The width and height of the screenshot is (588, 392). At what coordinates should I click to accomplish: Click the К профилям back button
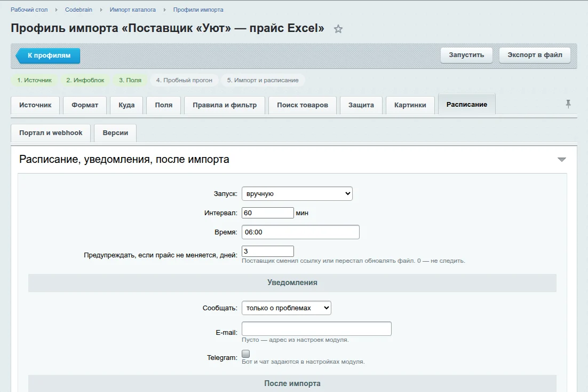(48, 56)
